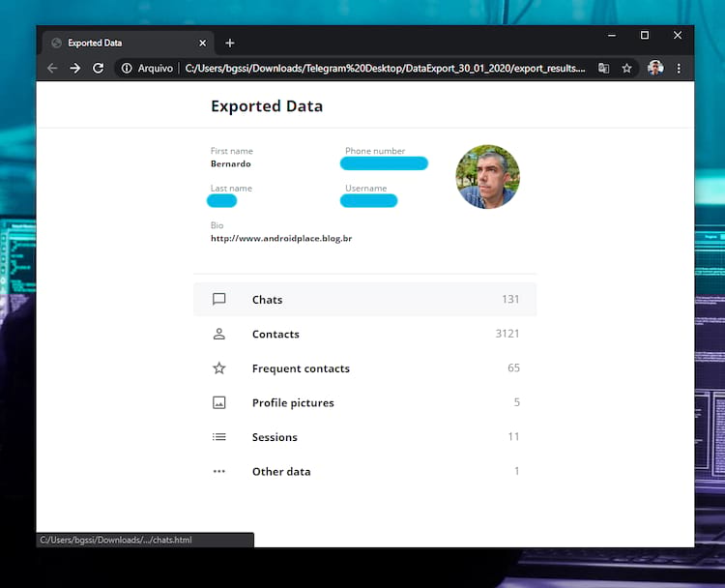Click the circular profile photo
Screen dimensions: 725x588
click(487, 177)
